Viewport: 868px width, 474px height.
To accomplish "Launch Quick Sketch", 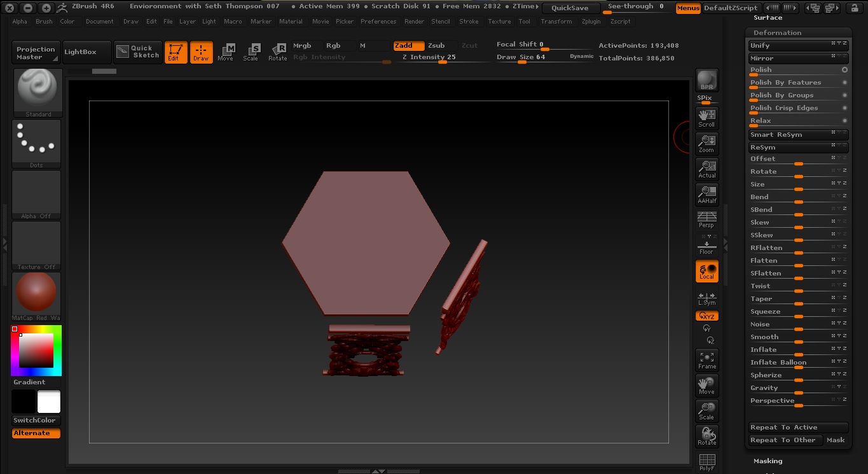I will pos(139,52).
